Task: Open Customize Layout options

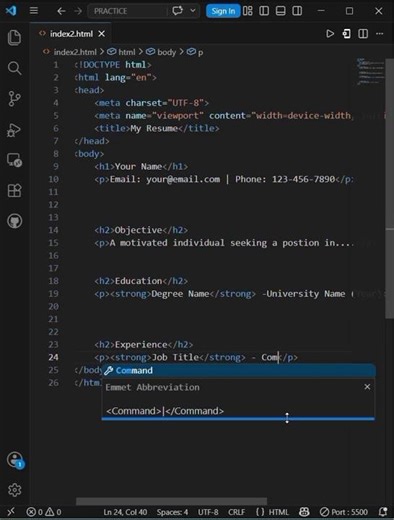Action: tap(248, 11)
